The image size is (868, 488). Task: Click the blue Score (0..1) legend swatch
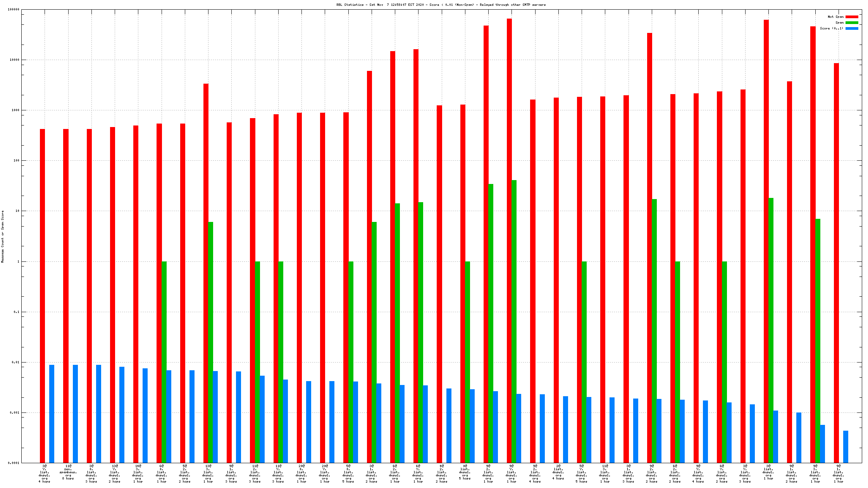852,28
